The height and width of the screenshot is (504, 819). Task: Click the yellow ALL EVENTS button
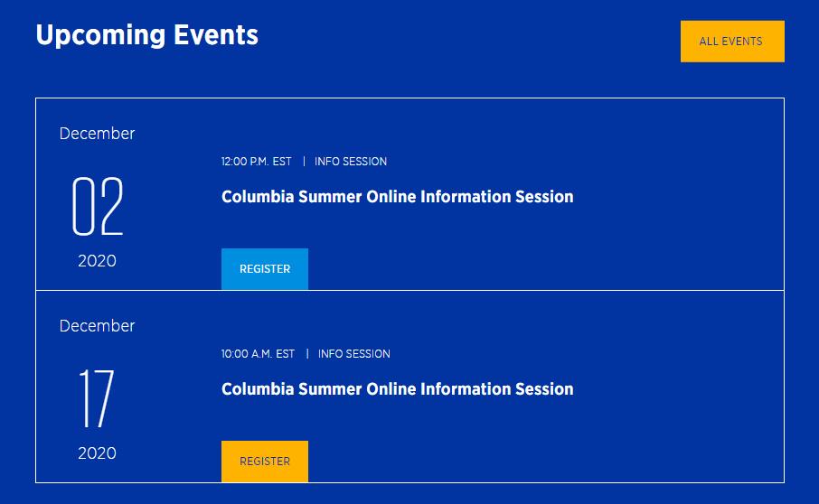[x=731, y=42]
